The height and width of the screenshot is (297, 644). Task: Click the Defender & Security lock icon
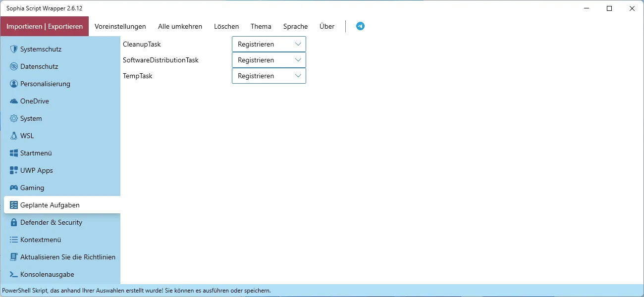coord(14,222)
